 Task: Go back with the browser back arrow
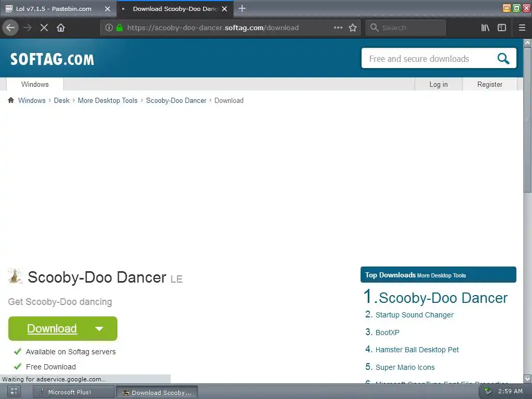pos(10,28)
